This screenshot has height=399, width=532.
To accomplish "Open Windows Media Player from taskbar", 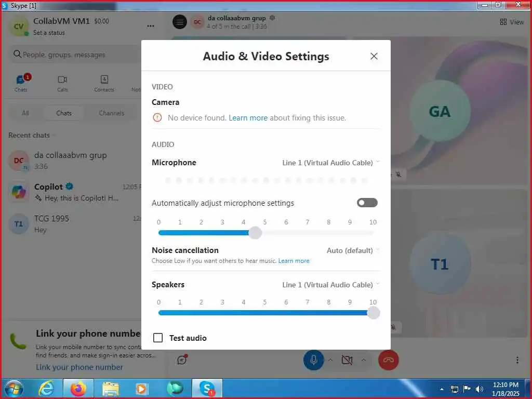I will tap(141, 389).
